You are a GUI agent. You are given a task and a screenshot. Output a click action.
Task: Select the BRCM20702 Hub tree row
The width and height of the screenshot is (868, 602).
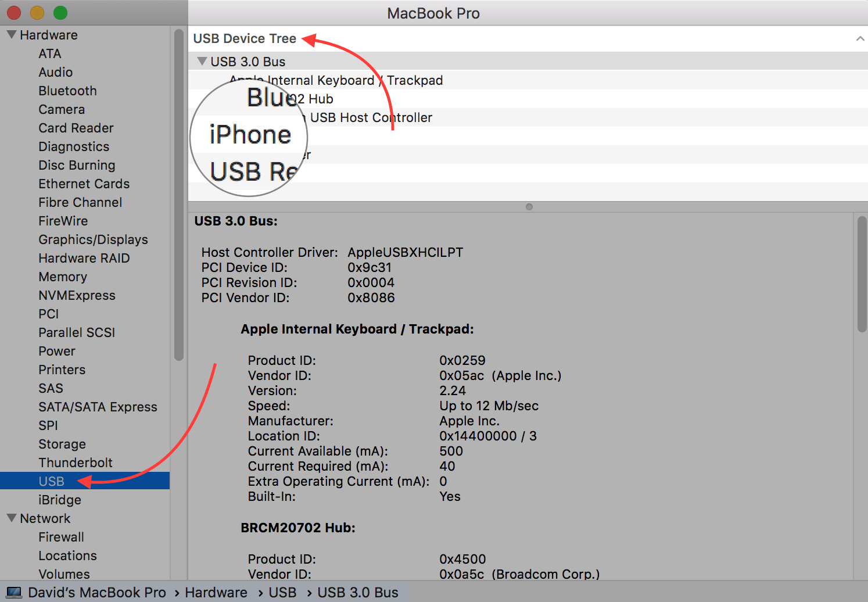click(528, 99)
